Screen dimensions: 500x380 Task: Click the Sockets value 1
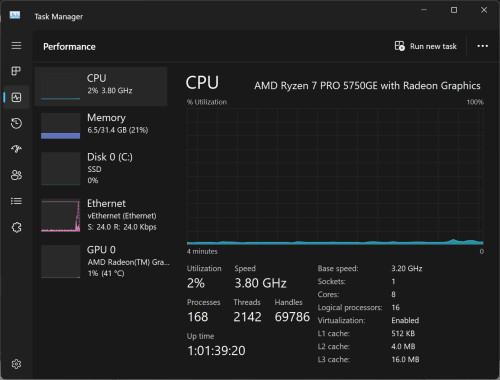(393, 281)
